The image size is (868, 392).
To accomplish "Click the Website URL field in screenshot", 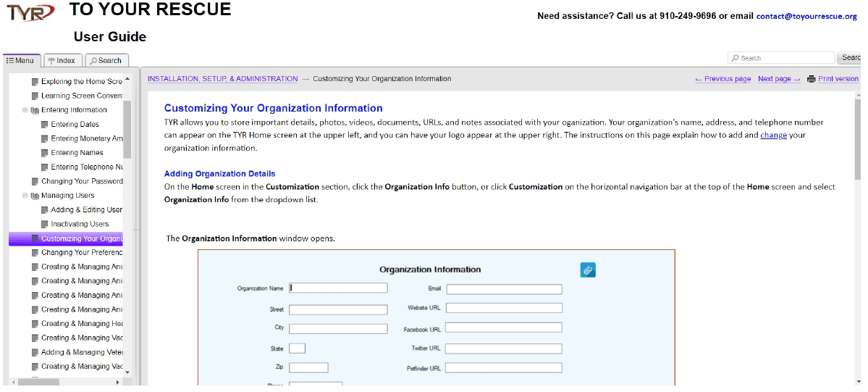I will pyautogui.click(x=504, y=308).
